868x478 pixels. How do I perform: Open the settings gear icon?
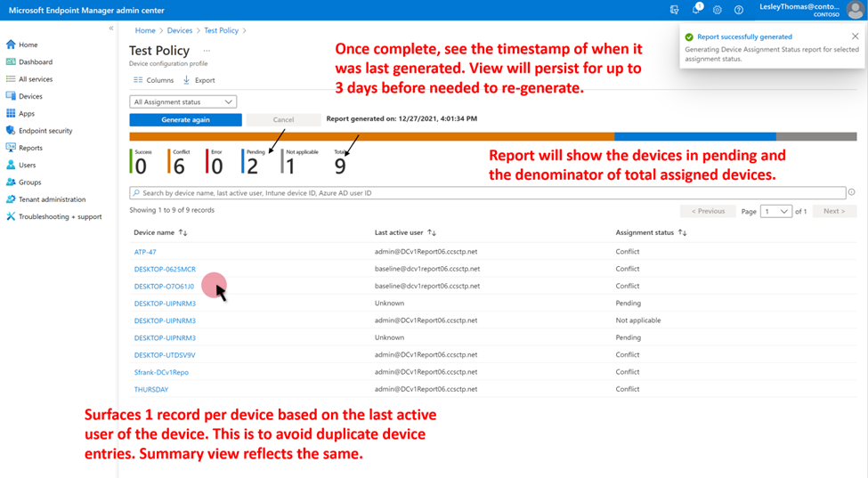(718, 10)
